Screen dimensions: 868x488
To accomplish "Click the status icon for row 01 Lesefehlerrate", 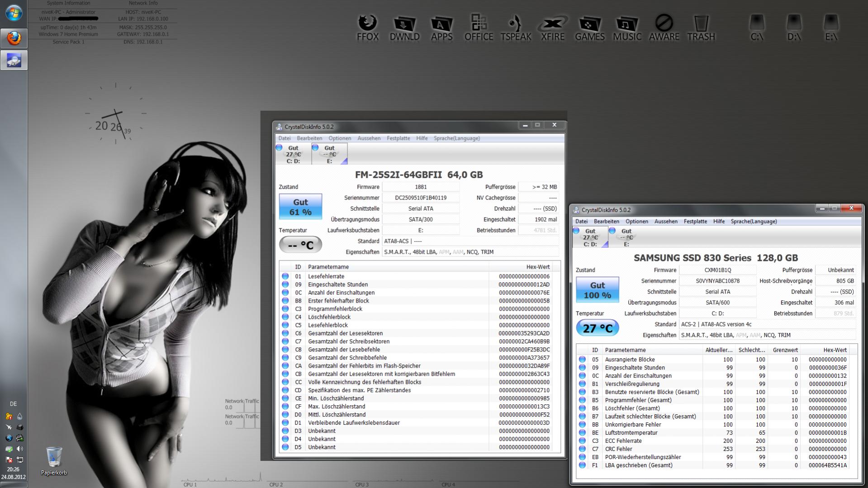I will click(285, 276).
